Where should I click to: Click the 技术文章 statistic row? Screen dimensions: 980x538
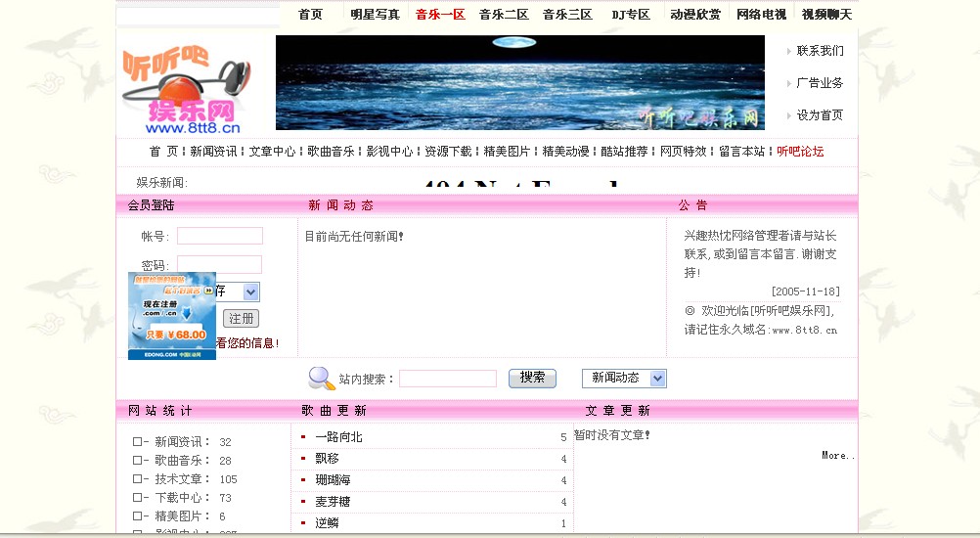click(185, 479)
